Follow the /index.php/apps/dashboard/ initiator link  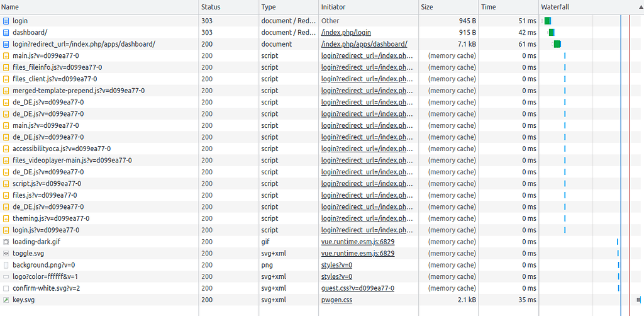point(364,44)
